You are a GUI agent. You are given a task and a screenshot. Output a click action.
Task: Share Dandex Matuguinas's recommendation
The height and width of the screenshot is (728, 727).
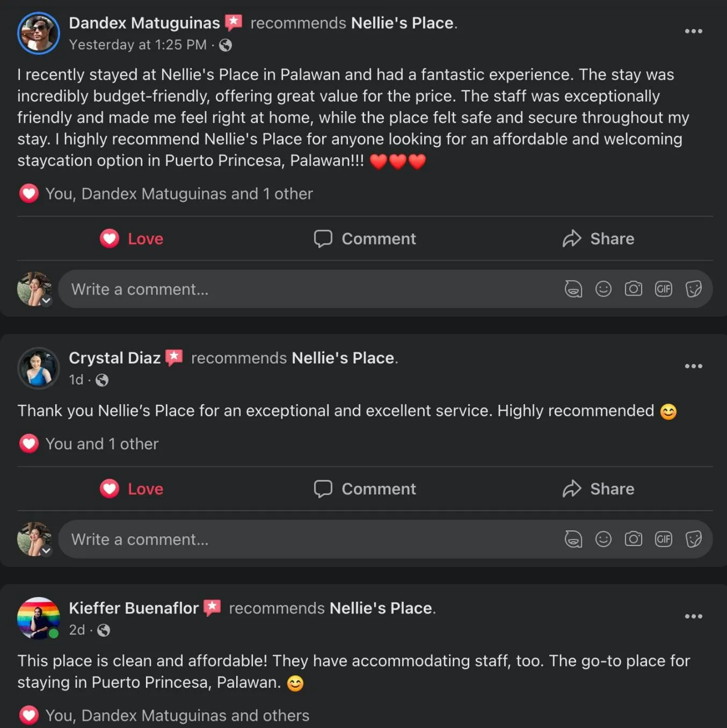598,238
